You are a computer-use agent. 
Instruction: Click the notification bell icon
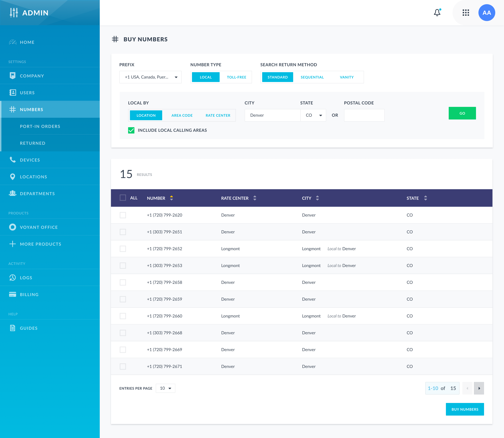tap(437, 13)
